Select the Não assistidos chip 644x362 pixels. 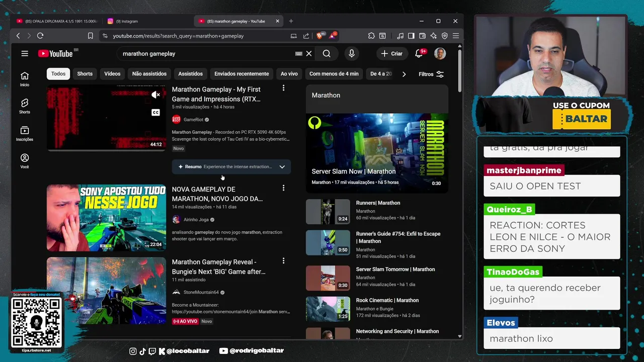[x=149, y=73]
